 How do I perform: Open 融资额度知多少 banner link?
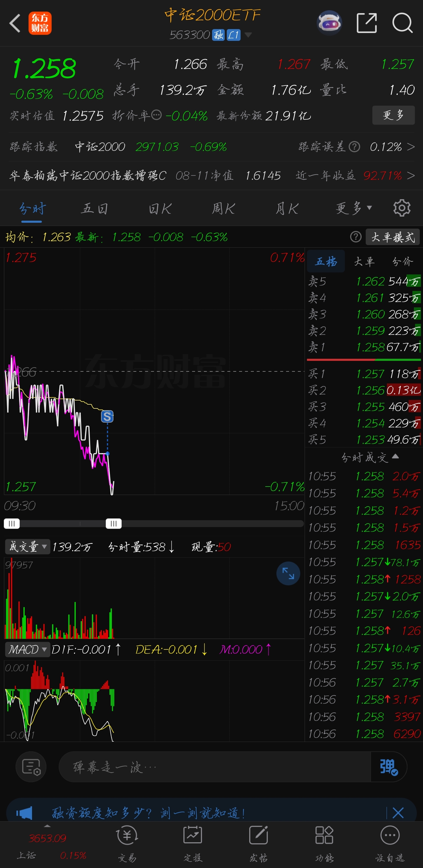point(148,813)
